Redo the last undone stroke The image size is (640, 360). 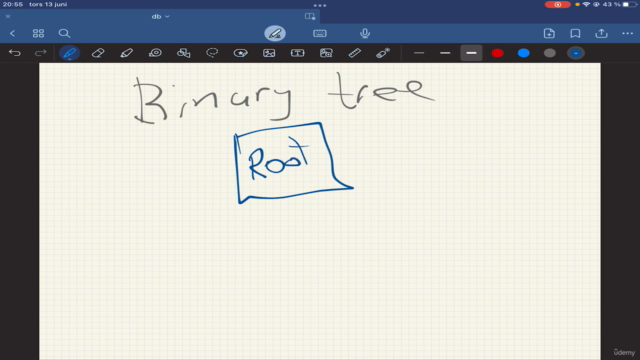tap(40, 53)
